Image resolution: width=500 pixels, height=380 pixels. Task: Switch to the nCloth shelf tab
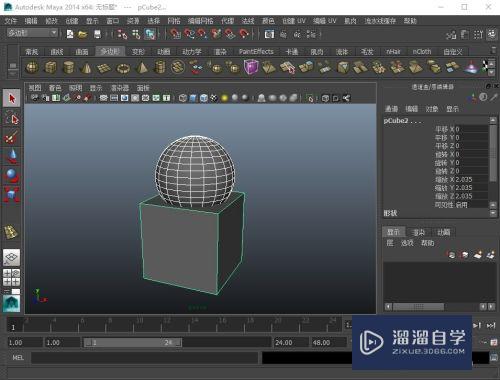[x=422, y=52]
